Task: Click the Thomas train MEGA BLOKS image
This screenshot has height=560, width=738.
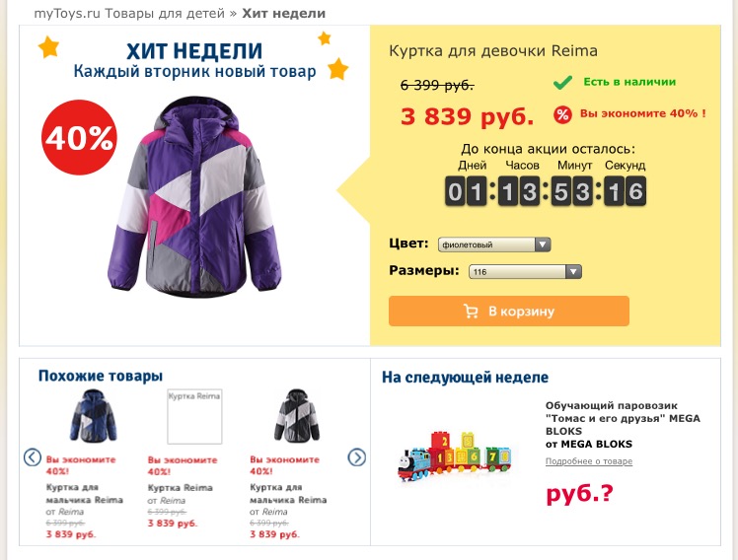Action: pos(454,457)
